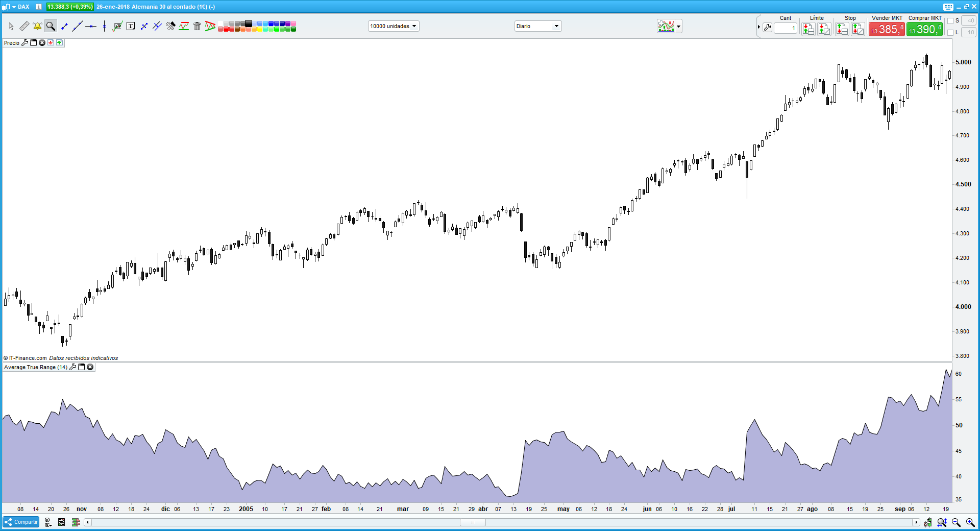This screenshot has width=980, height=531.
Task: Select the parallel channel lines tool
Action: pyautogui.click(x=157, y=26)
